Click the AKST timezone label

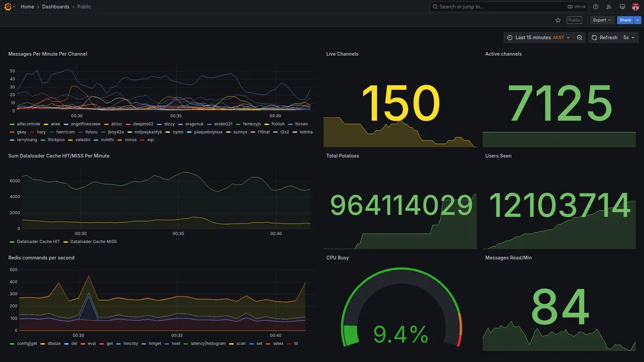[558, 38]
